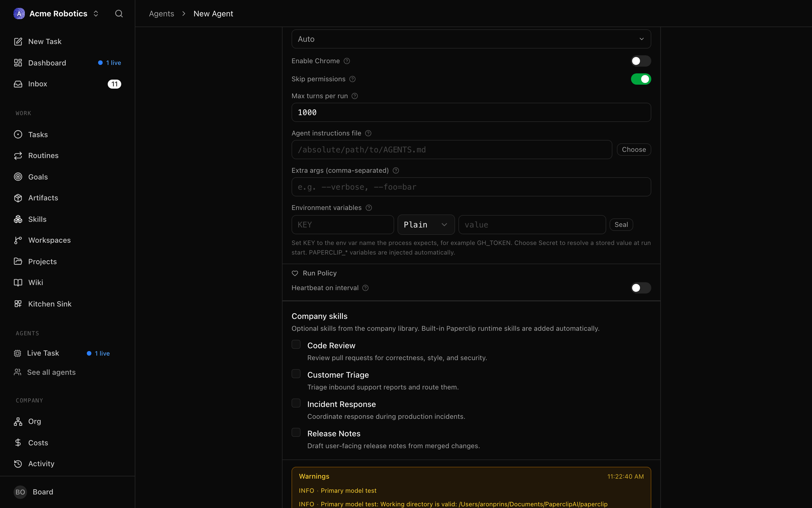Click the Skills cubes icon
This screenshot has height=508, width=812.
click(x=18, y=219)
